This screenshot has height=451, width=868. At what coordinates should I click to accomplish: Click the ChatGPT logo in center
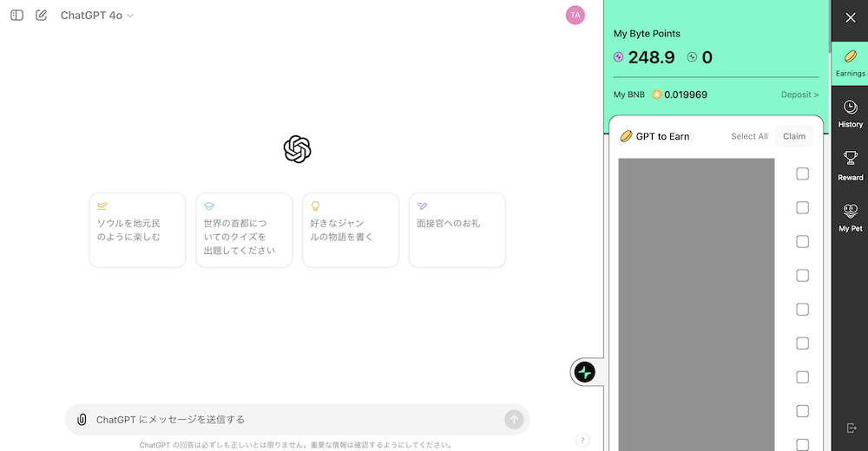(297, 149)
